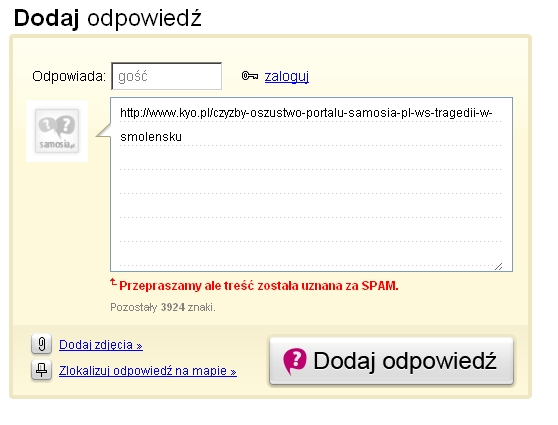Click the word smolensku in the textarea
Screen dimensions: 558x425
click(151, 137)
